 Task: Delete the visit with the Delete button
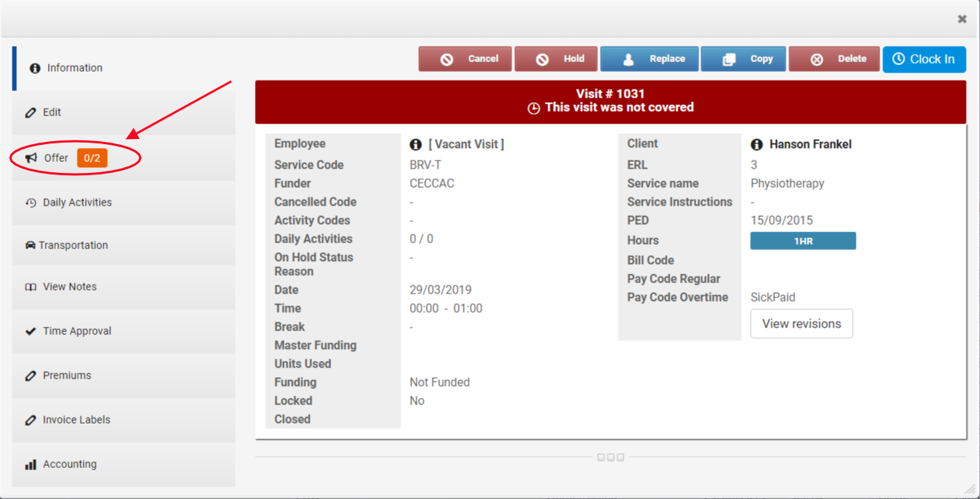pyautogui.click(x=834, y=59)
